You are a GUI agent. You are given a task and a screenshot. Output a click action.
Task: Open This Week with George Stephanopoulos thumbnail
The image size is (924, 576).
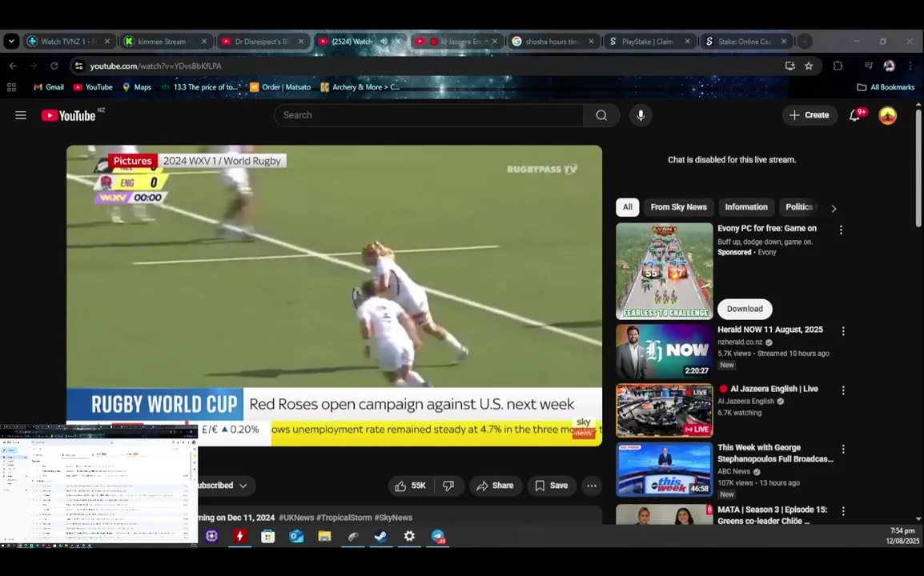tap(665, 470)
